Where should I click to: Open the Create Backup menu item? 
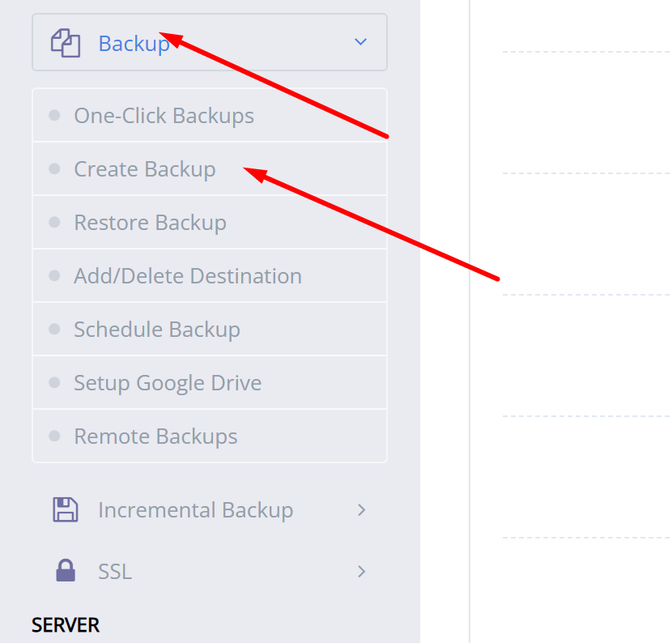coord(145,168)
